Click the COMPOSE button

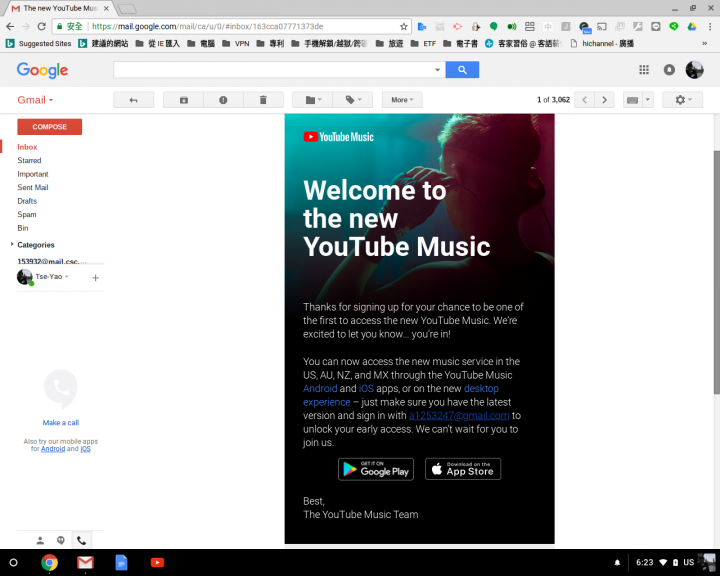[x=50, y=127]
